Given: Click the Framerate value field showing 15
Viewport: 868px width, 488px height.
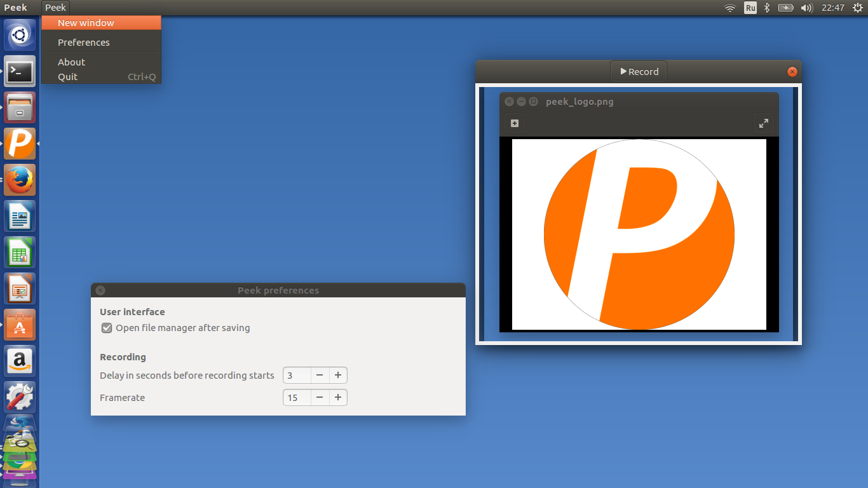Looking at the screenshot, I should [x=297, y=398].
